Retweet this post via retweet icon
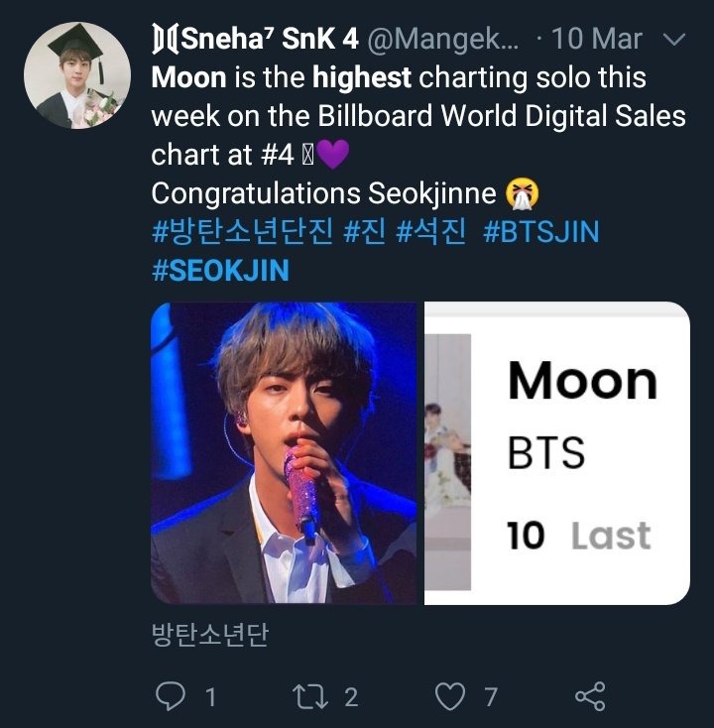The height and width of the screenshot is (728, 714). coord(313,696)
